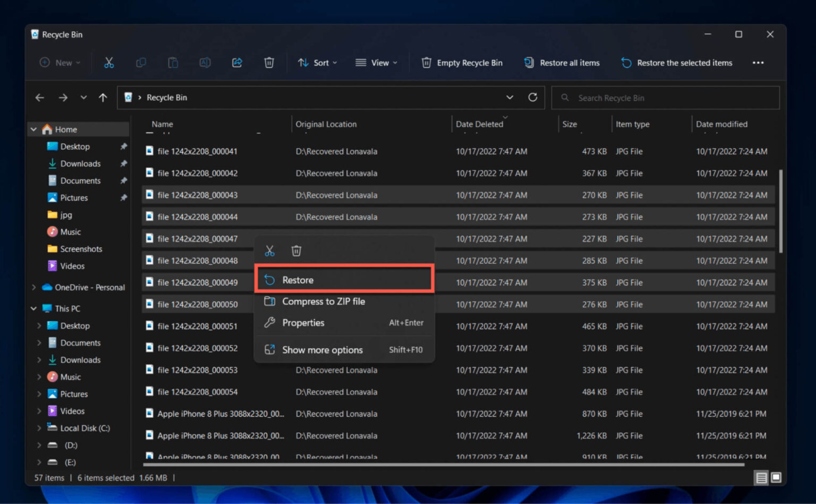Switch to large thumbnail view in the status bar
Image resolution: width=816 pixels, height=504 pixels.
(x=776, y=477)
